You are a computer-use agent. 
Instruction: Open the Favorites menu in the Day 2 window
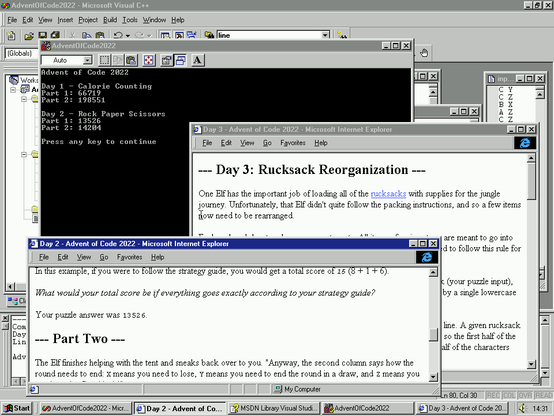(x=129, y=257)
